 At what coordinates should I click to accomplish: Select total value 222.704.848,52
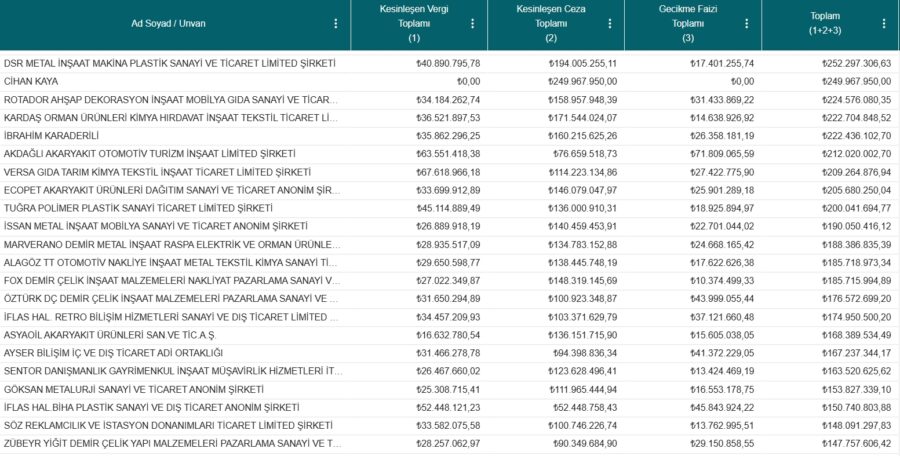tap(856, 118)
